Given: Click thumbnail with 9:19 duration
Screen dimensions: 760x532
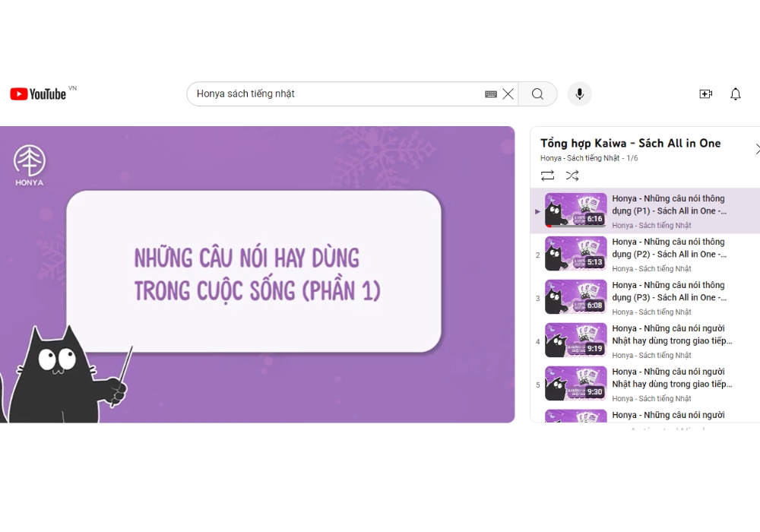Looking at the screenshot, I should pos(576,340).
